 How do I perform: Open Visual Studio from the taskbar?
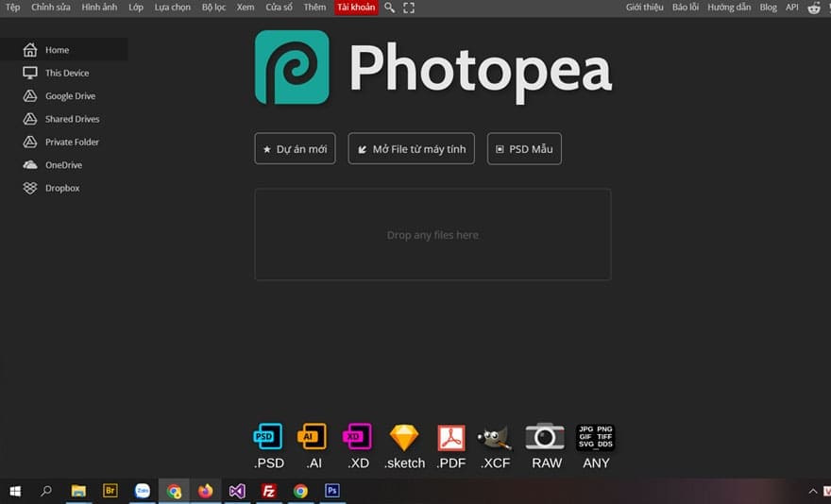pos(237,492)
